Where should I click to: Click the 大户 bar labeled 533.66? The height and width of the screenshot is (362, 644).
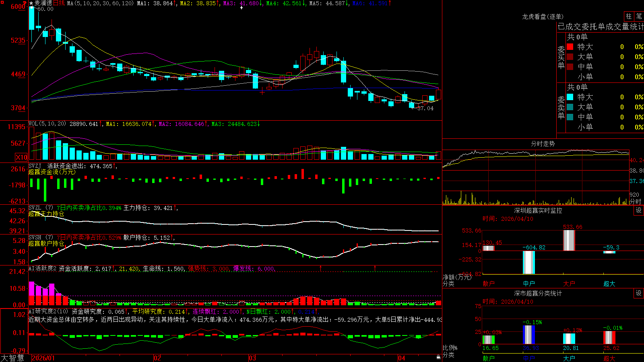(569, 240)
